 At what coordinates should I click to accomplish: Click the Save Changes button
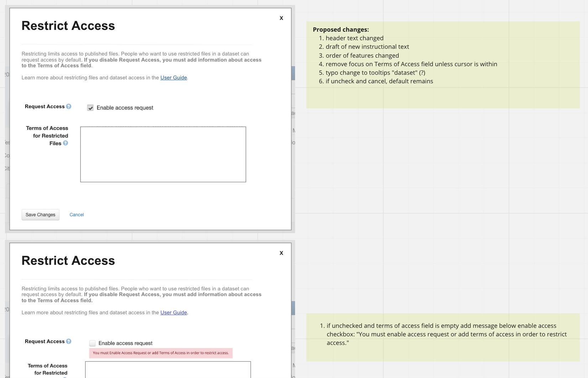pyautogui.click(x=41, y=215)
